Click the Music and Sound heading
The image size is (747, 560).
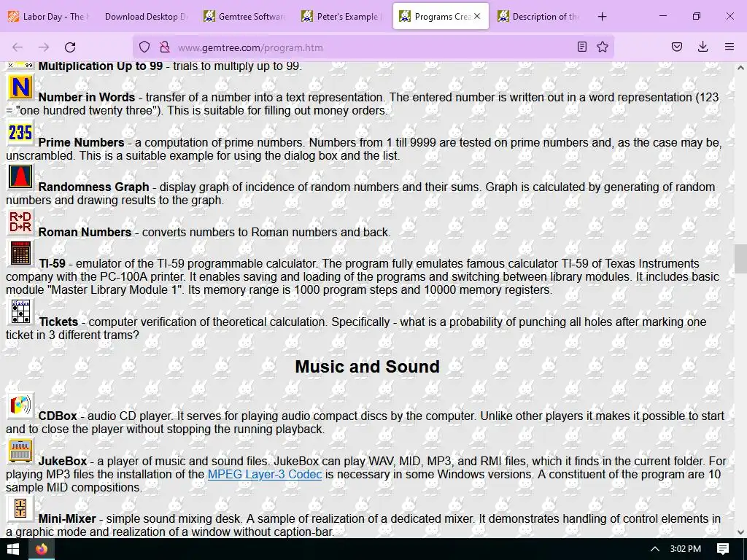[x=368, y=367]
